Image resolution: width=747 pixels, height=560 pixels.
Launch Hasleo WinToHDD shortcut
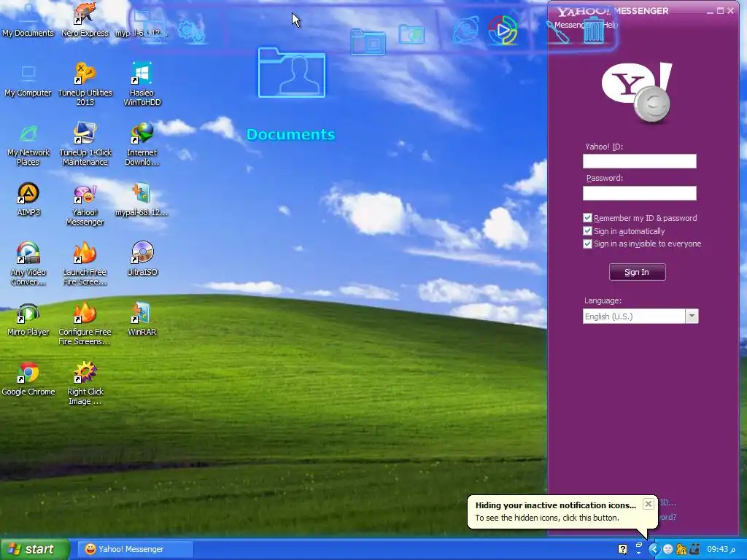click(x=142, y=85)
